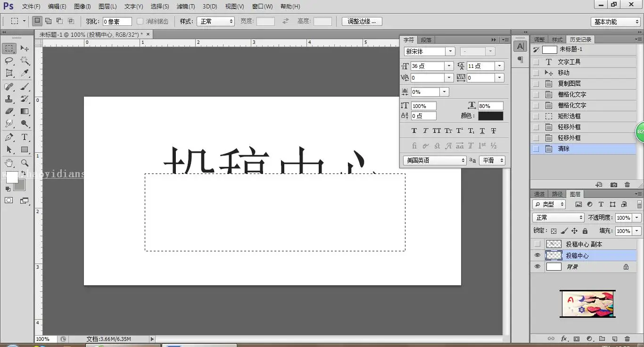Switch to the 通道 tab
644x347 pixels.
pos(539,194)
